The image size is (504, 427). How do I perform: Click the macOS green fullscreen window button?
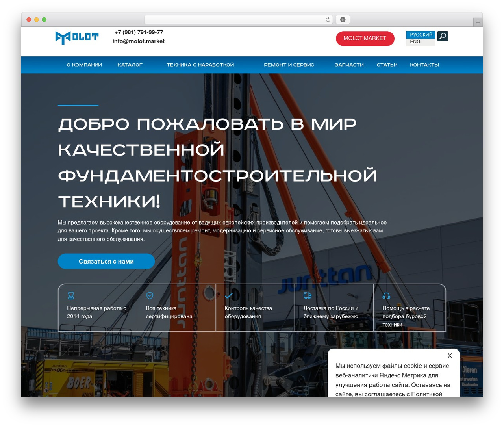tap(44, 20)
